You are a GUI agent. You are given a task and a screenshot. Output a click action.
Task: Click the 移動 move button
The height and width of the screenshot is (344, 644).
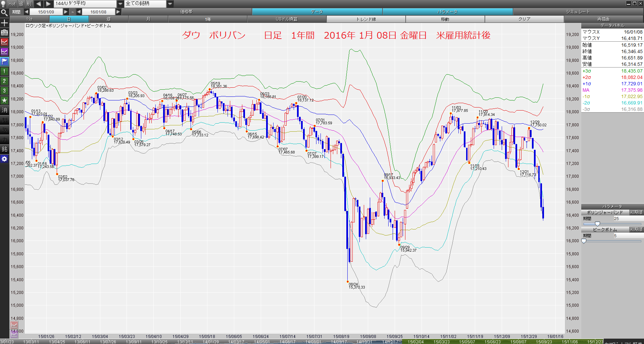pos(445,19)
